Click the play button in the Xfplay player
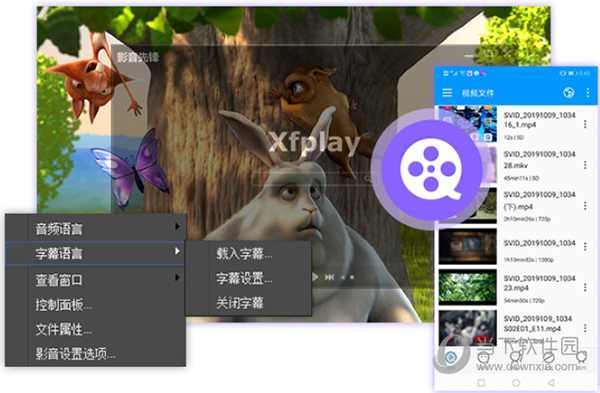600x393 pixels. pyautogui.click(x=315, y=277)
